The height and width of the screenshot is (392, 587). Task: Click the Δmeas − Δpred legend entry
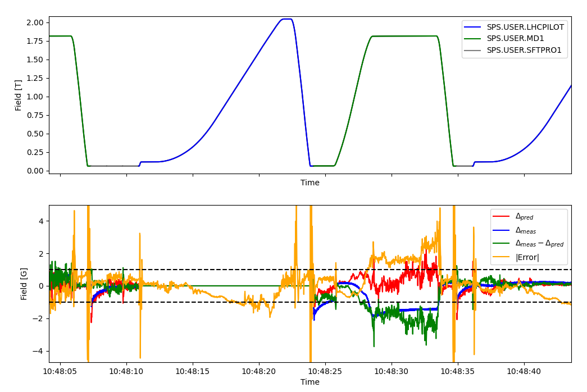[x=539, y=244]
